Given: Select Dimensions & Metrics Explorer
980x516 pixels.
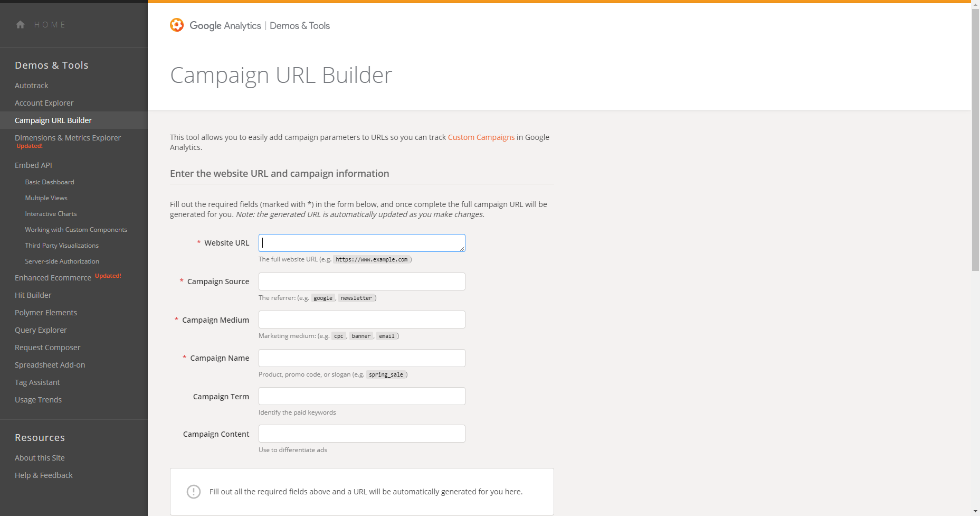Looking at the screenshot, I should pyautogui.click(x=68, y=138).
